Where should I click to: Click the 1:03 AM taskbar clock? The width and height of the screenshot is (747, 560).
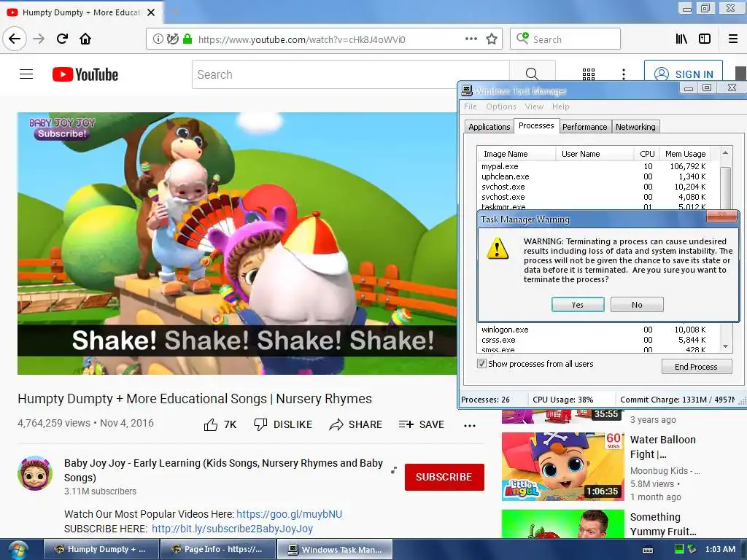pyautogui.click(x=720, y=549)
